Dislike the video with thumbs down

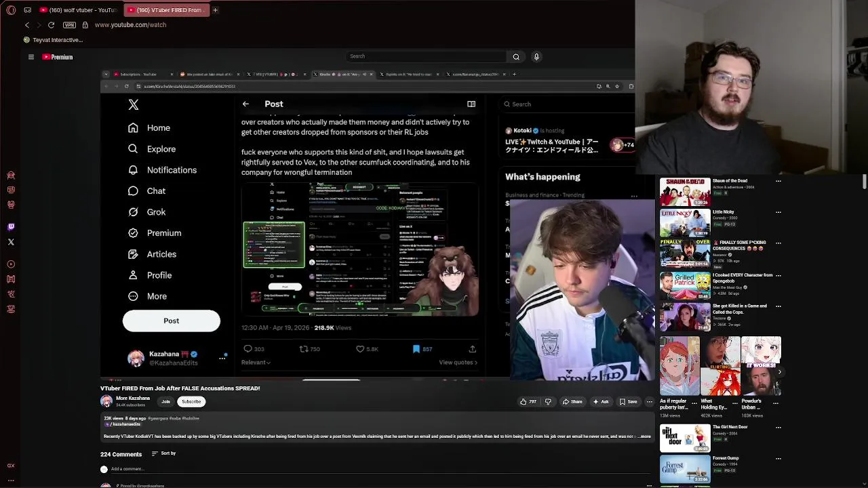click(548, 401)
